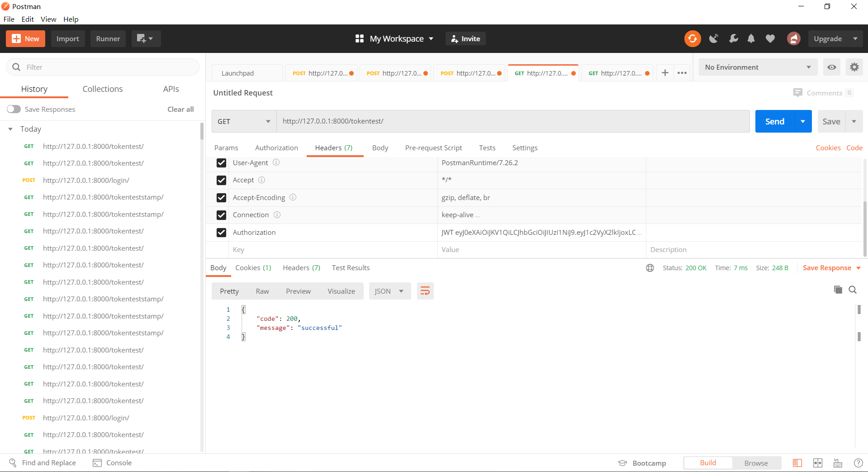Screen dimensions: 868x472
Task: Toggle the two-pane layout view
Action: coord(818,462)
